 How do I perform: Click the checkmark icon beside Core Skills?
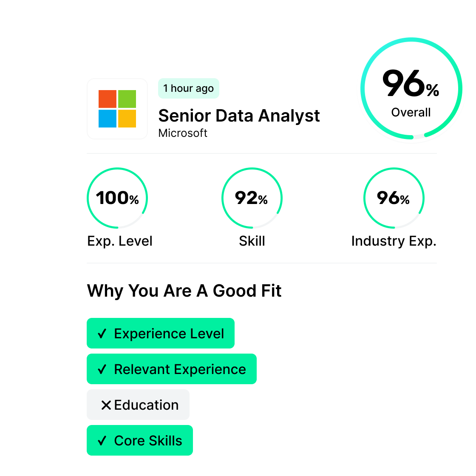pos(102,440)
